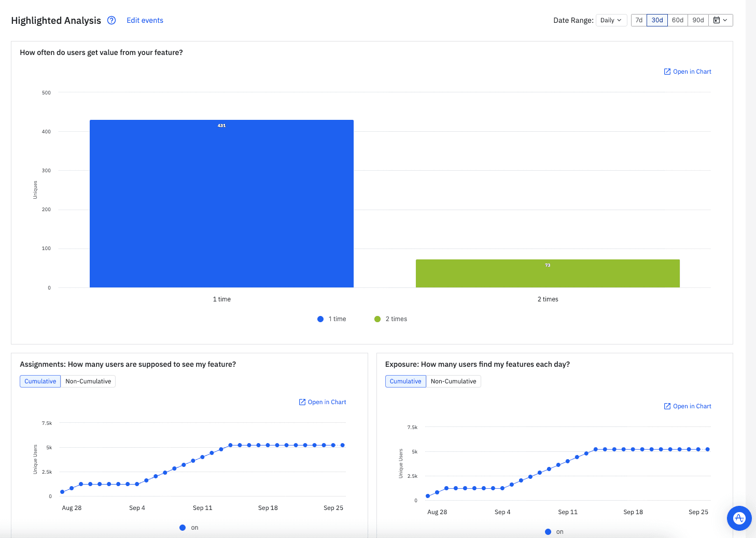This screenshot has width=756, height=538.
Task: Select the 60d date range
Action: tap(677, 20)
